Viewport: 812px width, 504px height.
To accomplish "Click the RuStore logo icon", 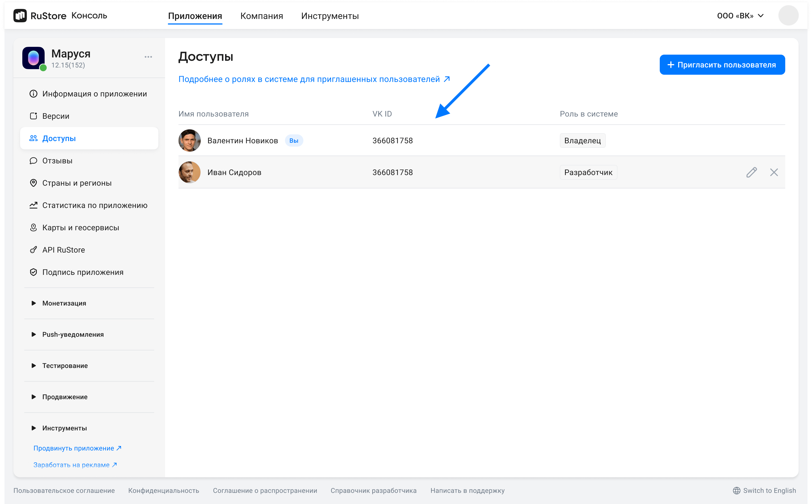I will click(20, 16).
